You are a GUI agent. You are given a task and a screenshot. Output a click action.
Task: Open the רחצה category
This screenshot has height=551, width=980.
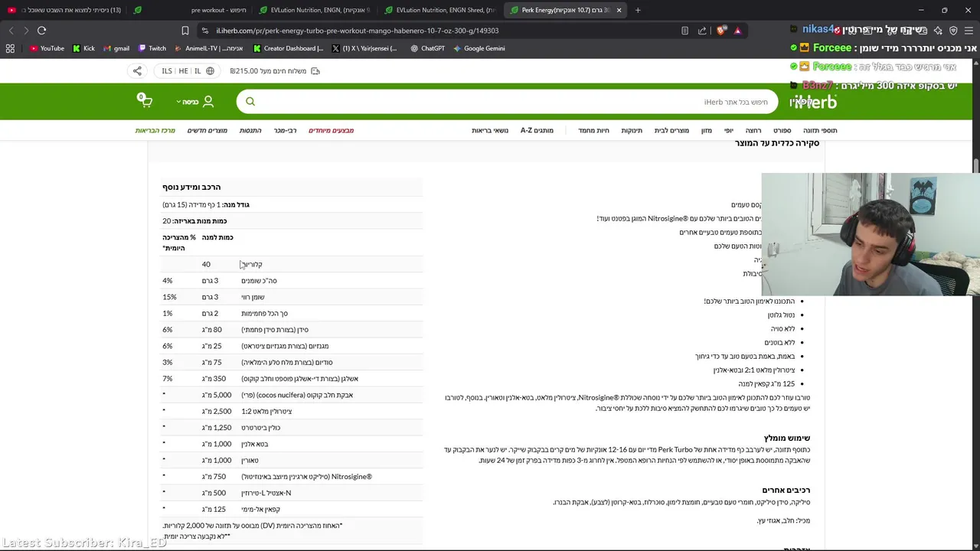(x=753, y=131)
